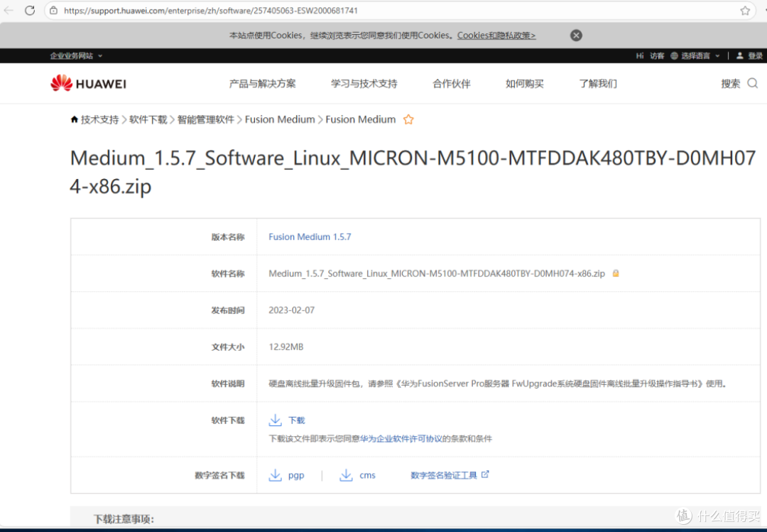Click the 软件说明 description text
The image size is (767, 532).
(497, 384)
